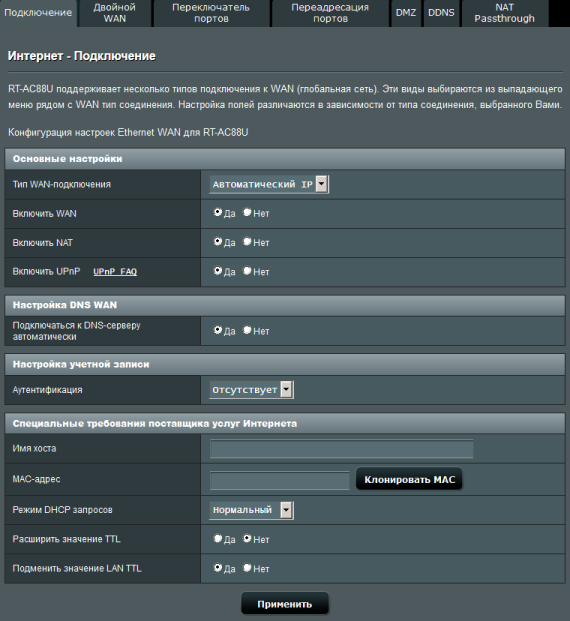The image size is (570, 621).
Task: Click the Режим DHCP запросов label
Action: [63, 510]
